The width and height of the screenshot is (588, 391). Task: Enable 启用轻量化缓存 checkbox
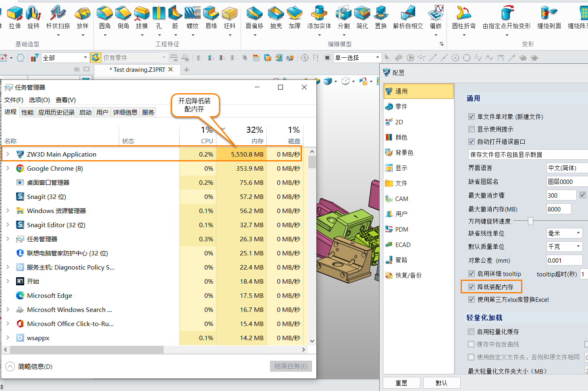tap(471, 332)
